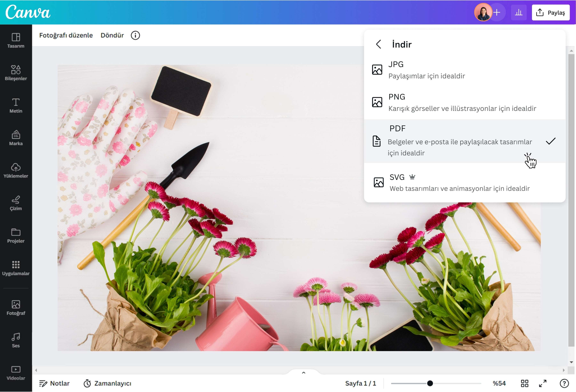Open the Zamanlayıcı timer

click(107, 383)
